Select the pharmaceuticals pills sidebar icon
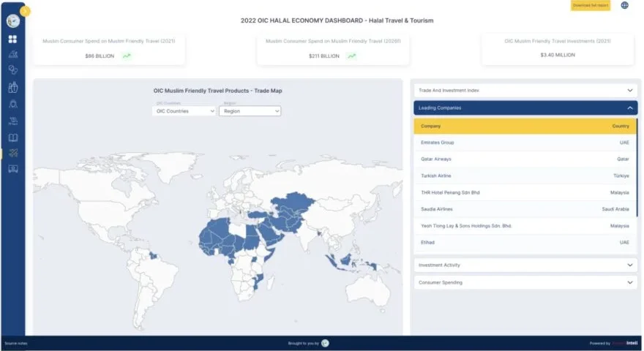The height and width of the screenshot is (351, 644). click(12, 69)
